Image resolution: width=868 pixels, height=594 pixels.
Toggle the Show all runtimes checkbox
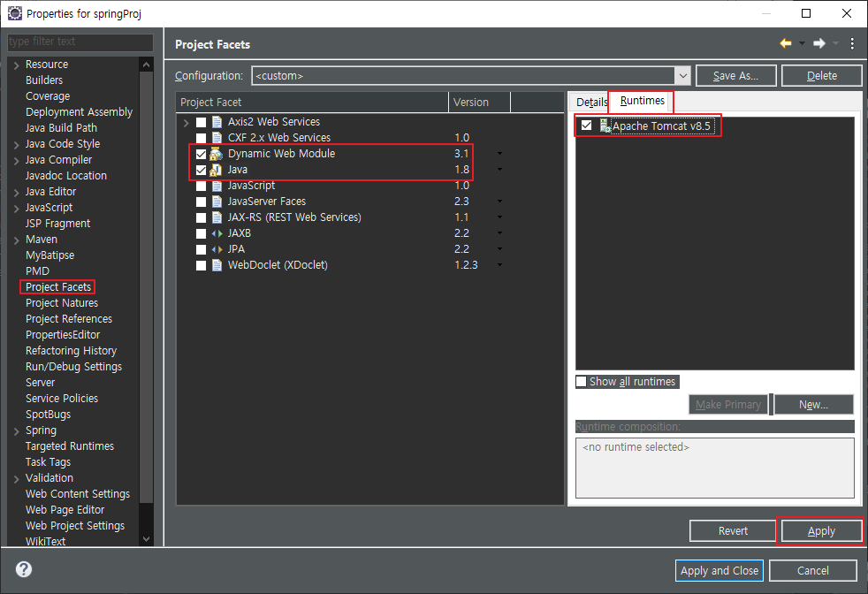[582, 382]
